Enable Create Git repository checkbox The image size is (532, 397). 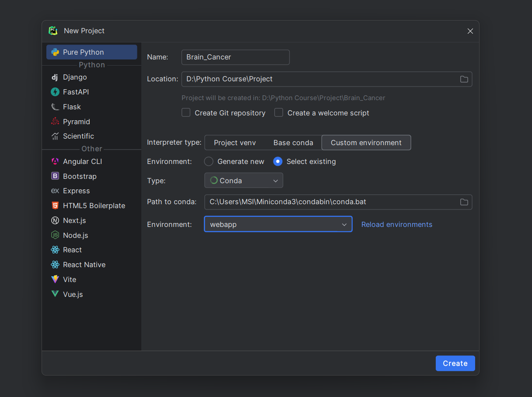[x=186, y=113]
